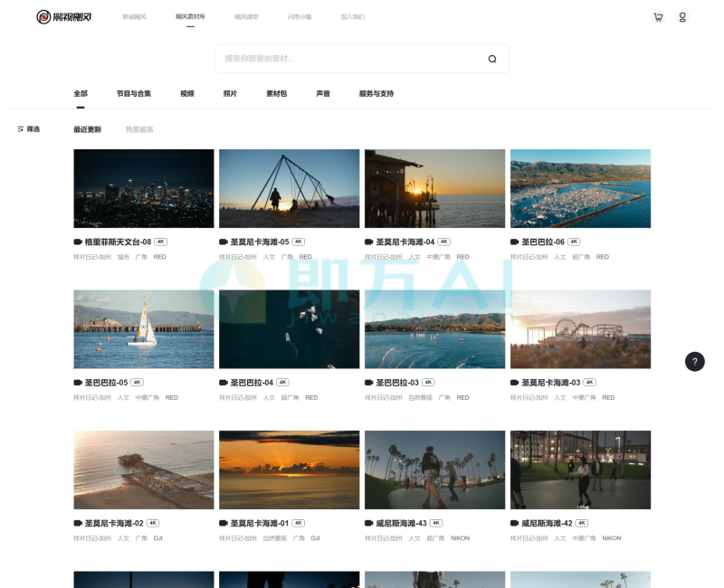Open the 筛选 filter icon

21,129
